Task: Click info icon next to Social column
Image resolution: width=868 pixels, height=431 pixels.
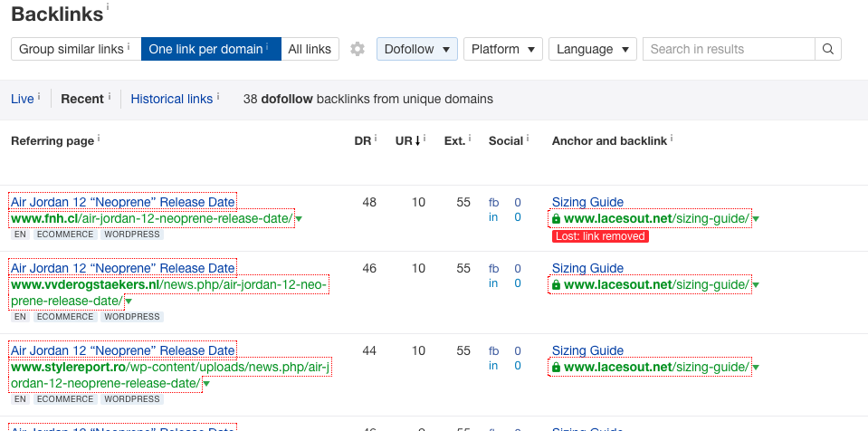Action: [528, 139]
